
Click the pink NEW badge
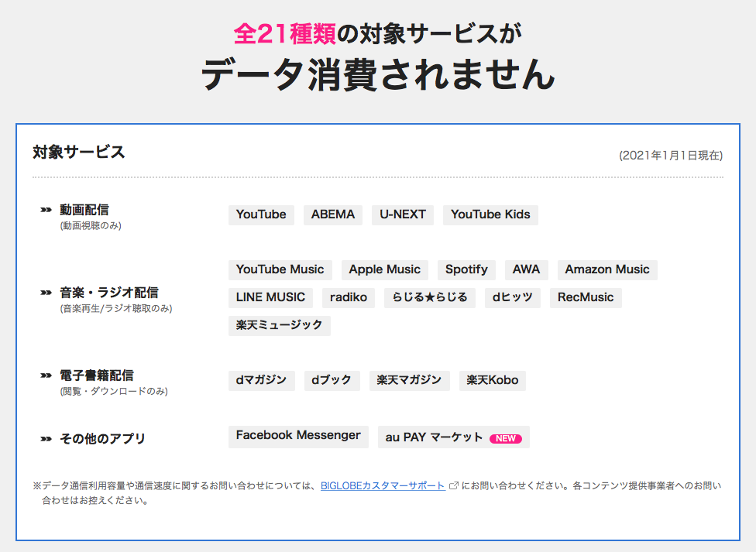(x=506, y=439)
